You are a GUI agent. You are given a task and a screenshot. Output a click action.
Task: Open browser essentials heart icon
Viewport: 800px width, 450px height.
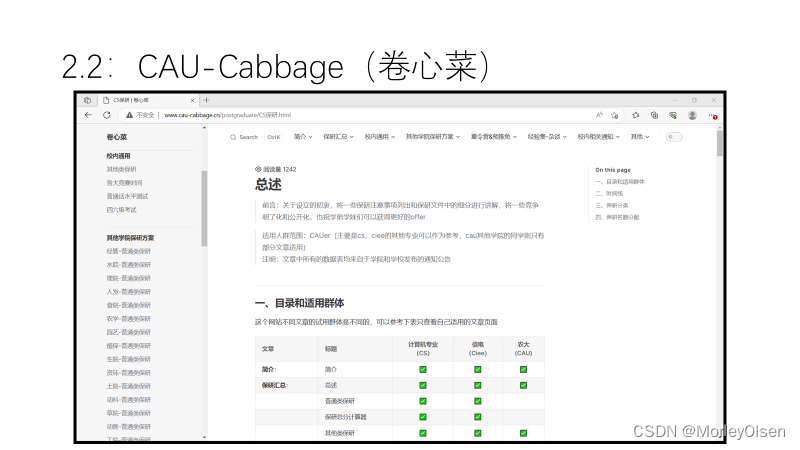(x=673, y=115)
